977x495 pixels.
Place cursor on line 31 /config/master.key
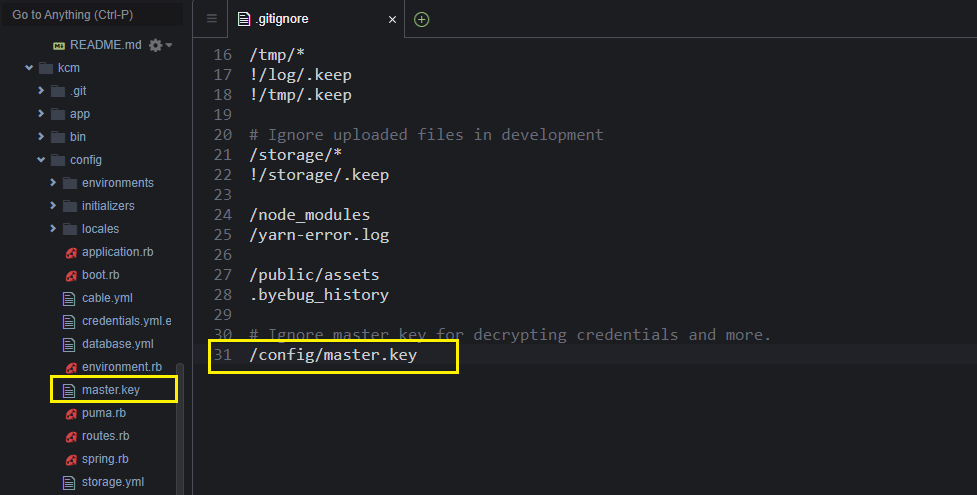coord(333,355)
